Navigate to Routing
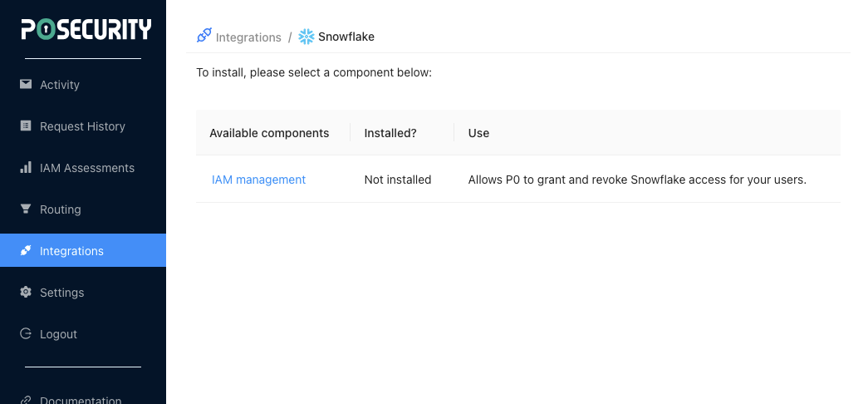Viewport: 868px width, 404px height. (x=61, y=209)
